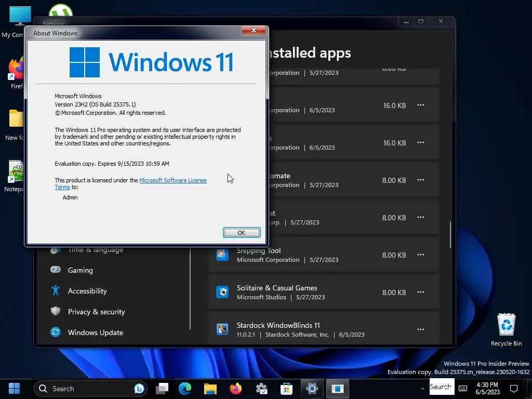The image size is (532, 399).
Task: Open Gaming settings category
Action: pyautogui.click(x=80, y=270)
